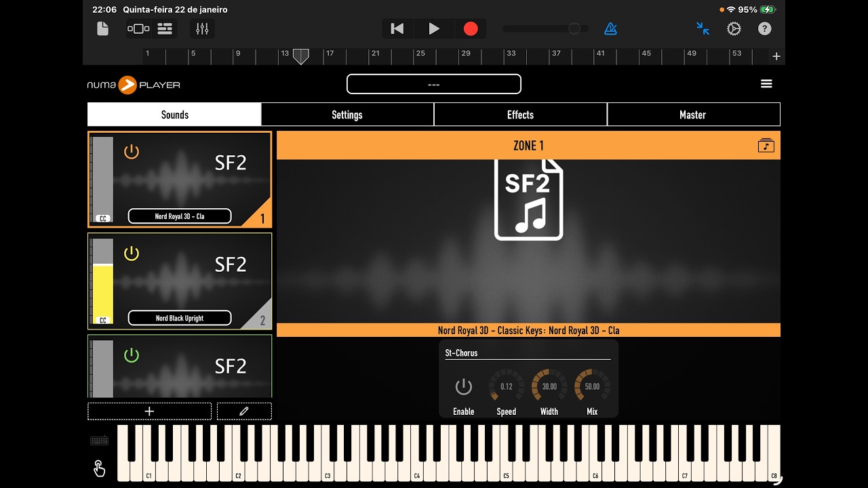
Task: Toggle power for zone 1 sound
Action: pos(132,152)
